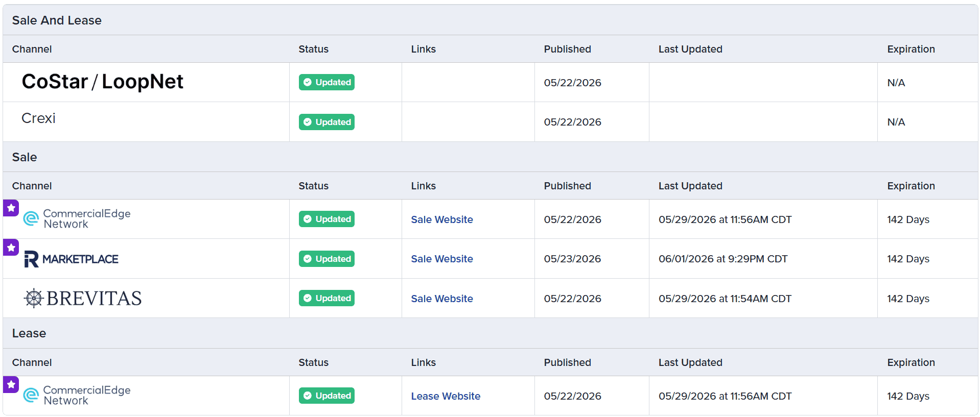Viewport: 980px width, 417px height.
Task: Click Status column header in Sale And Lease
Action: coord(314,49)
